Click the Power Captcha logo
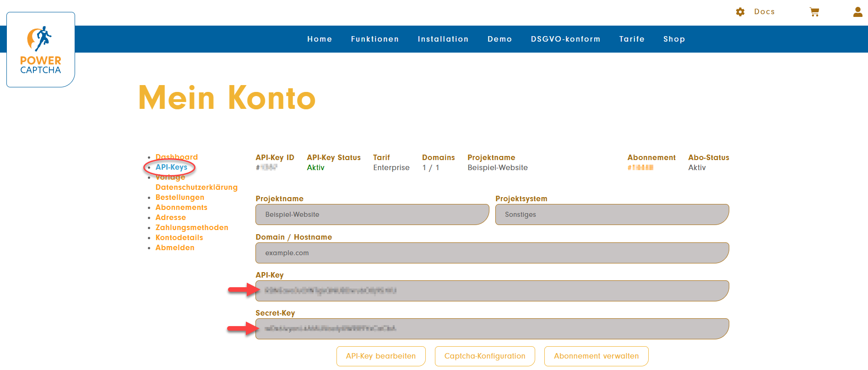The width and height of the screenshot is (868, 370). pyautogui.click(x=41, y=49)
